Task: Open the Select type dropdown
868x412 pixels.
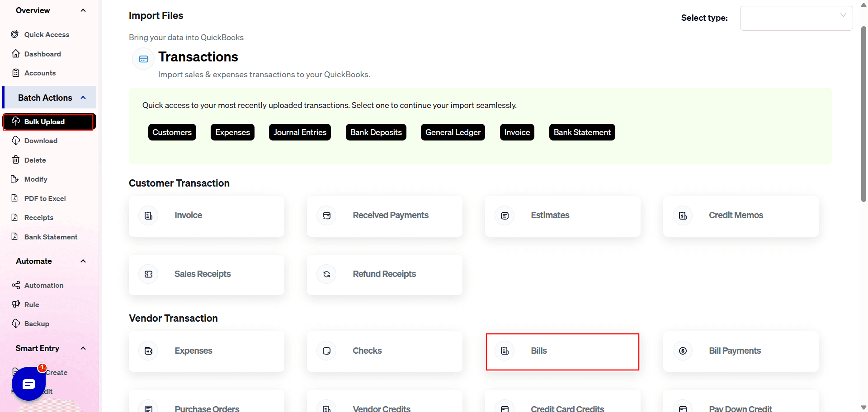Action: [796, 18]
